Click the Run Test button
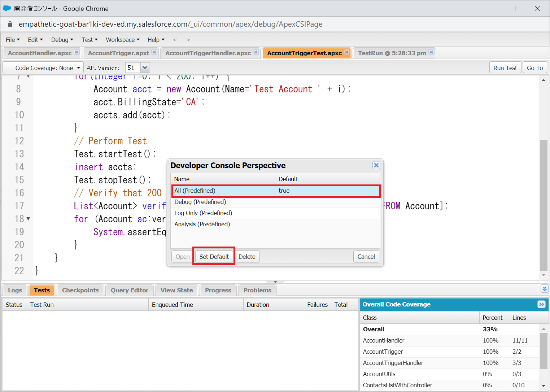This screenshot has width=550, height=392. (x=505, y=67)
